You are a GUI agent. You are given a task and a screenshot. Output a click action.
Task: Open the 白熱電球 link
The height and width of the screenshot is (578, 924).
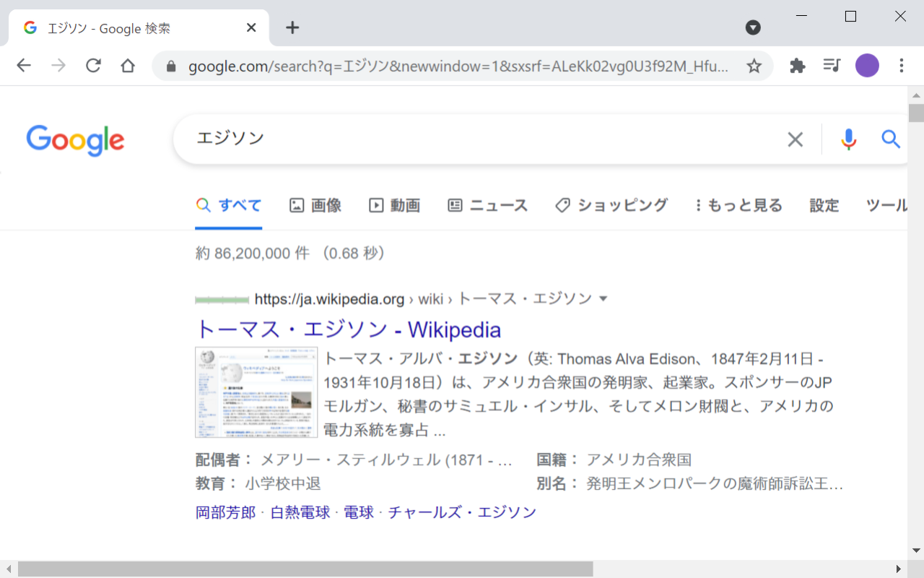pos(300,512)
